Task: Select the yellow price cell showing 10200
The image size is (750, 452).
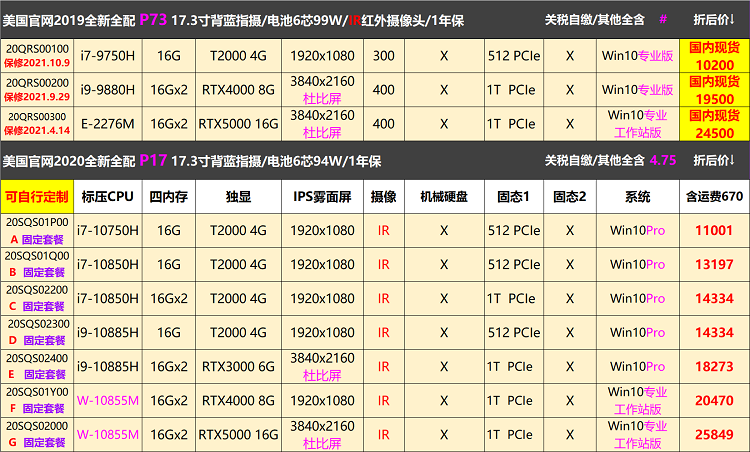Action: (x=714, y=56)
